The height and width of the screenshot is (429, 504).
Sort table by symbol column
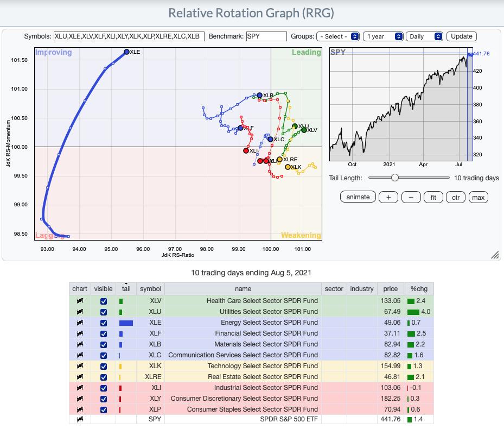(150, 289)
